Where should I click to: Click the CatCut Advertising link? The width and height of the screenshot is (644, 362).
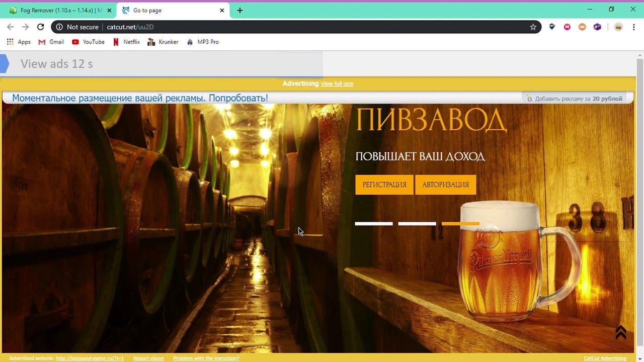pos(605,358)
